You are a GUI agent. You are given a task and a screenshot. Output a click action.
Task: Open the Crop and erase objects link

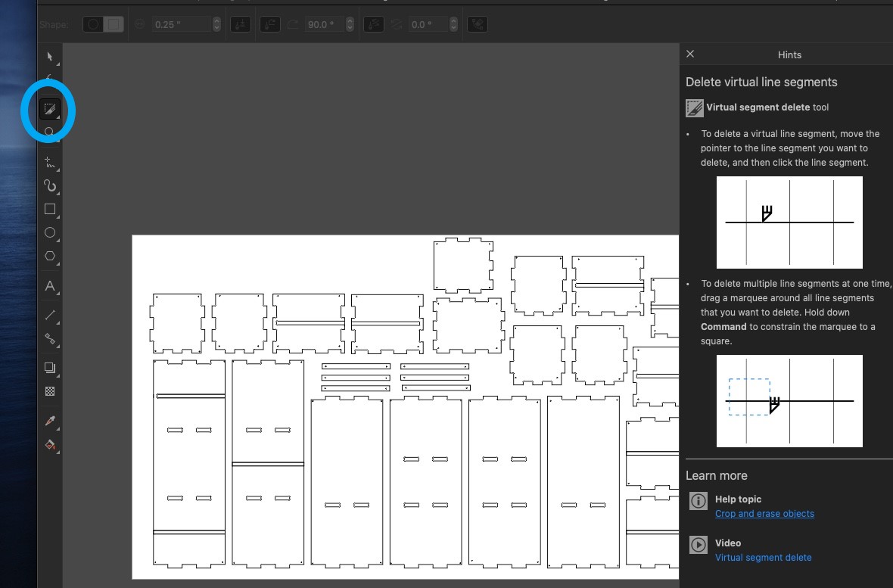pos(764,513)
